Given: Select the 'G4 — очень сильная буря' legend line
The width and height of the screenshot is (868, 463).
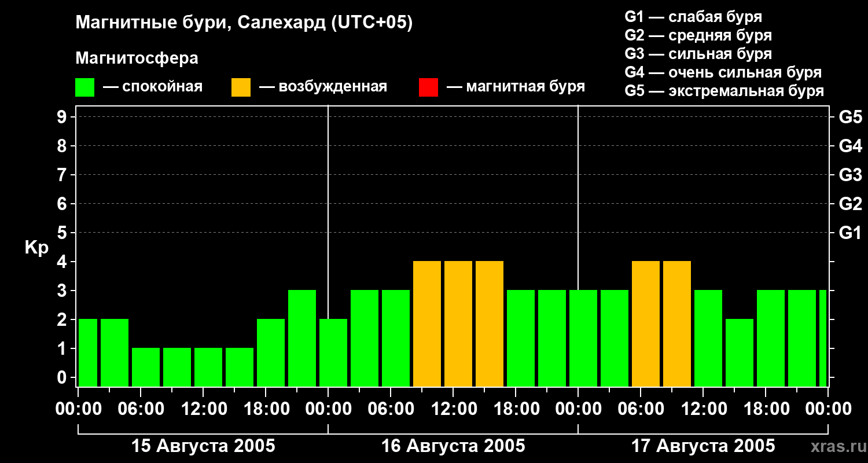Looking at the screenshot, I should 723,72.
